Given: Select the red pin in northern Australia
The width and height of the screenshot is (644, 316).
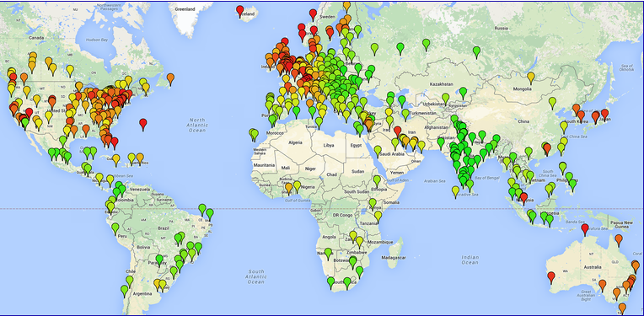Looking at the screenshot, I should pyautogui.click(x=585, y=230).
